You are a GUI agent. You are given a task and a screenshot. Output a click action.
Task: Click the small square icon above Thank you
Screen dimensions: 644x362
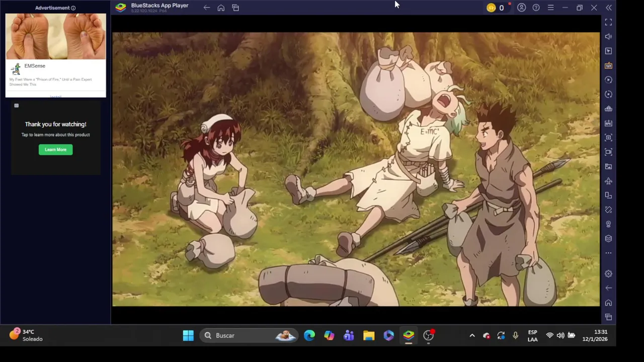point(17,106)
